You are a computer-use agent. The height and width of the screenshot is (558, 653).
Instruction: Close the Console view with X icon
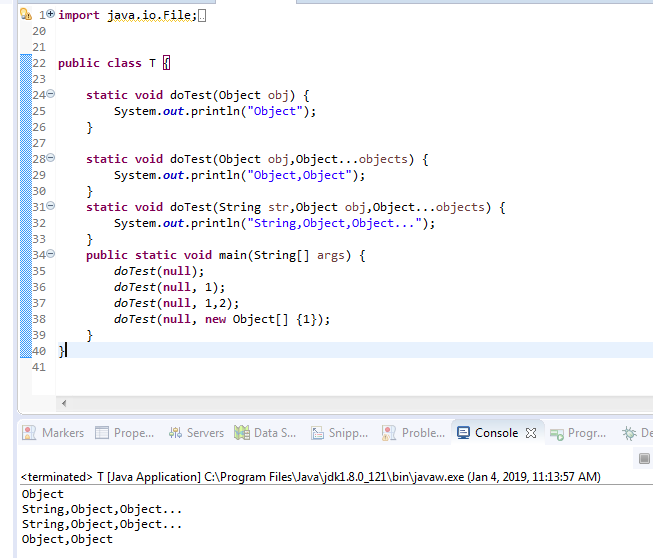point(531,433)
